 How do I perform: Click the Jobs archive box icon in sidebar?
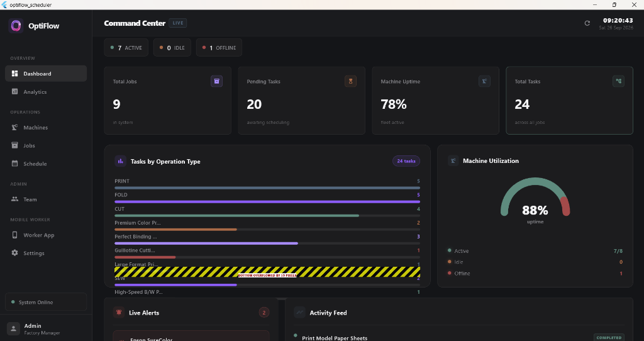15,145
